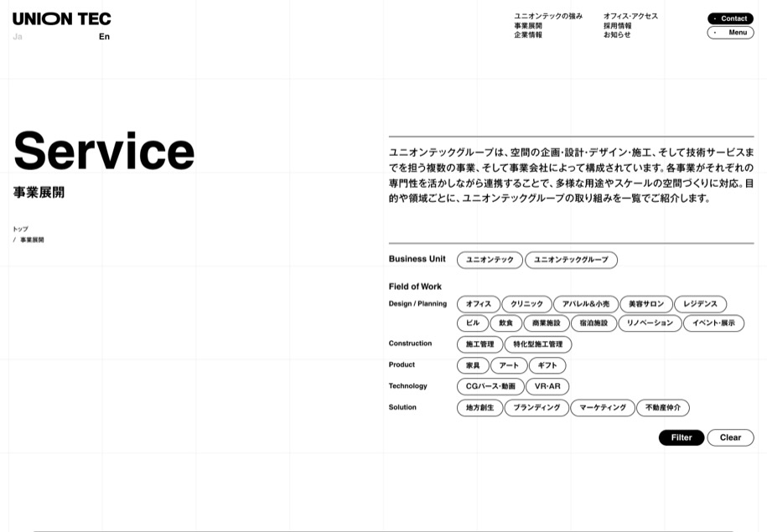Open お知らせ nav link
The image size is (767, 532).
click(x=617, y=34)
